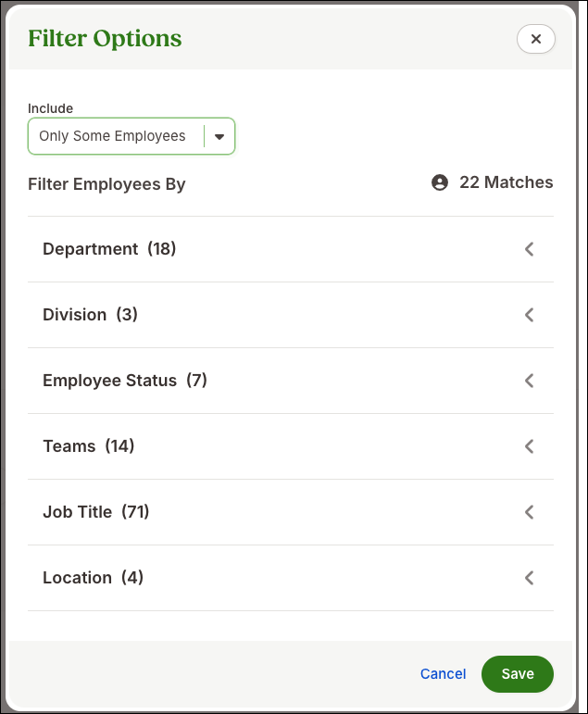Screen dimensions: 588x714
Task: Click the chevron beside Employee Status
Action: [529, 381]
